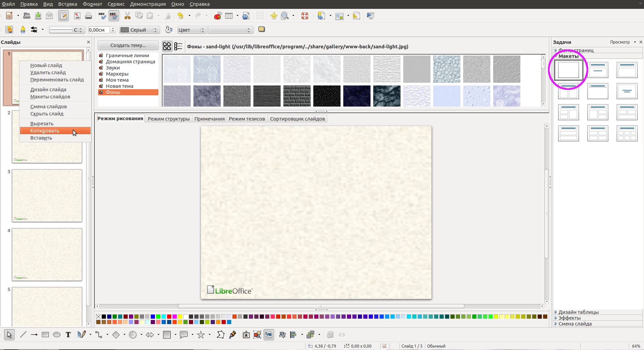644x350 pixels.
Task: Toggle the shadow button in line toolbar
Action: [x=261, y=29]
